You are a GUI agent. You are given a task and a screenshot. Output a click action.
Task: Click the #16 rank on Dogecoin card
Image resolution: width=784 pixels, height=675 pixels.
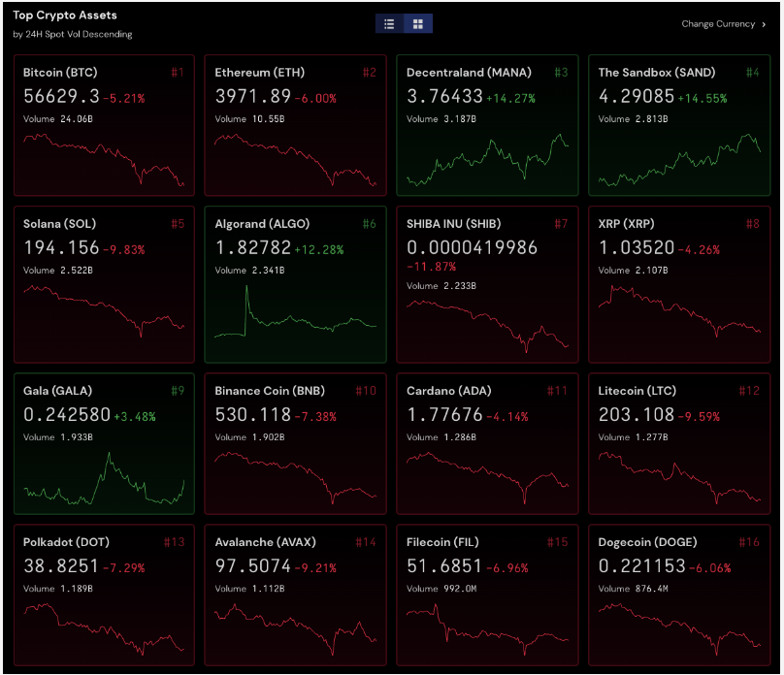749,542
